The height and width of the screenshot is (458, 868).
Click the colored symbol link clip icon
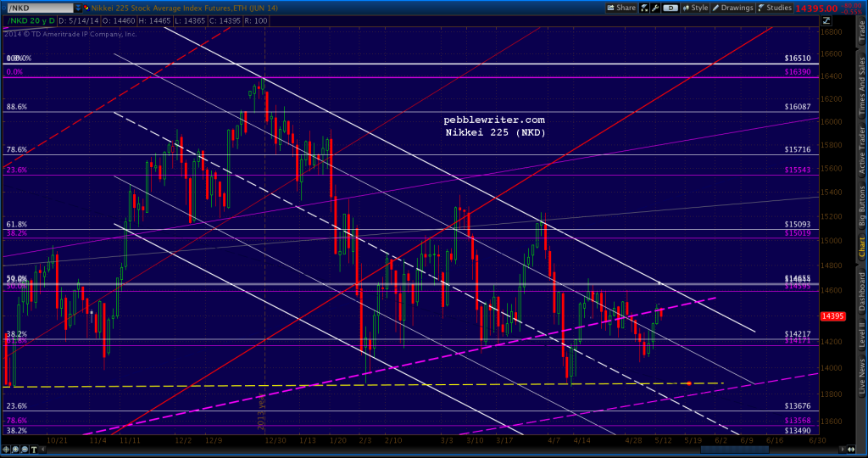point(86,8)
